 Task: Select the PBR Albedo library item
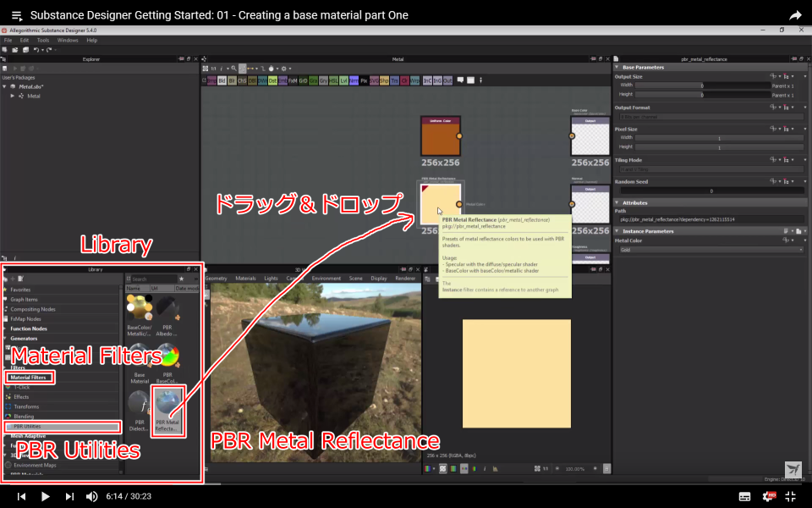(x=167, y=315)
